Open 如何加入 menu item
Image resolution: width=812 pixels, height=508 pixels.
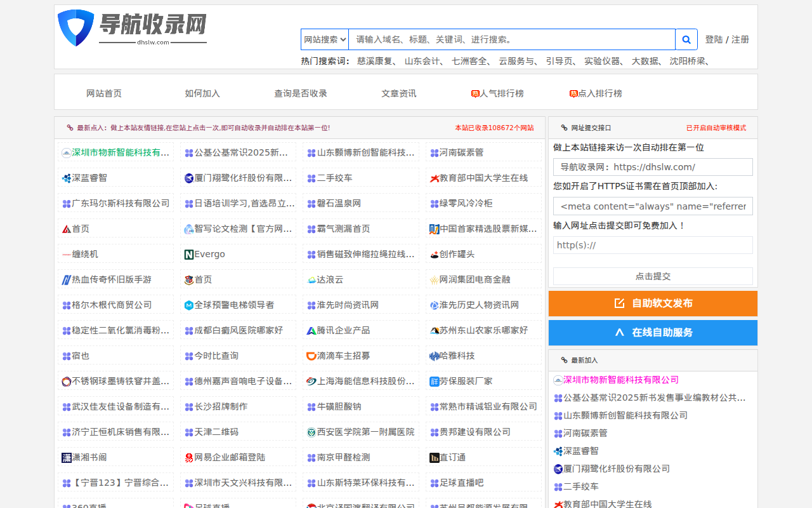(202, 93)
